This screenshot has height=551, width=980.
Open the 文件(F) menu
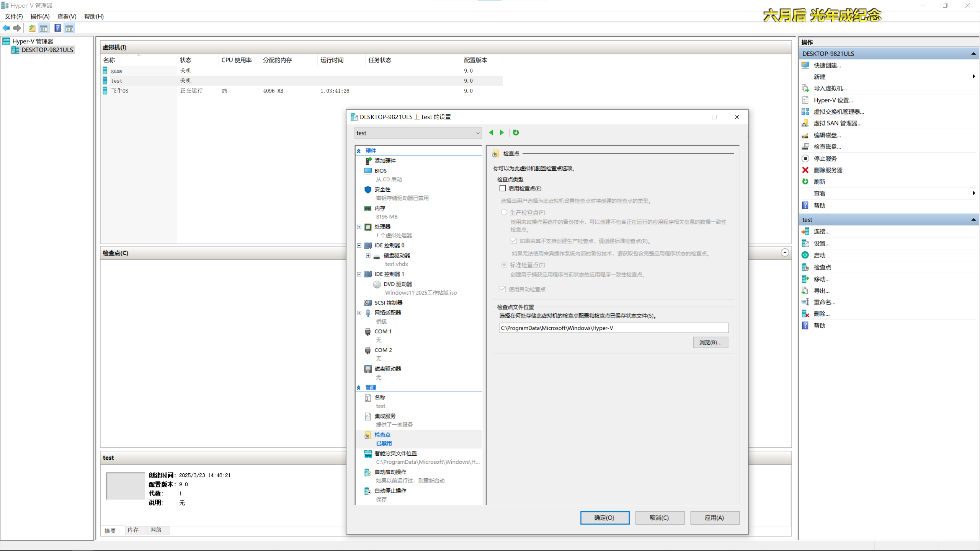[x=14, y=16]
